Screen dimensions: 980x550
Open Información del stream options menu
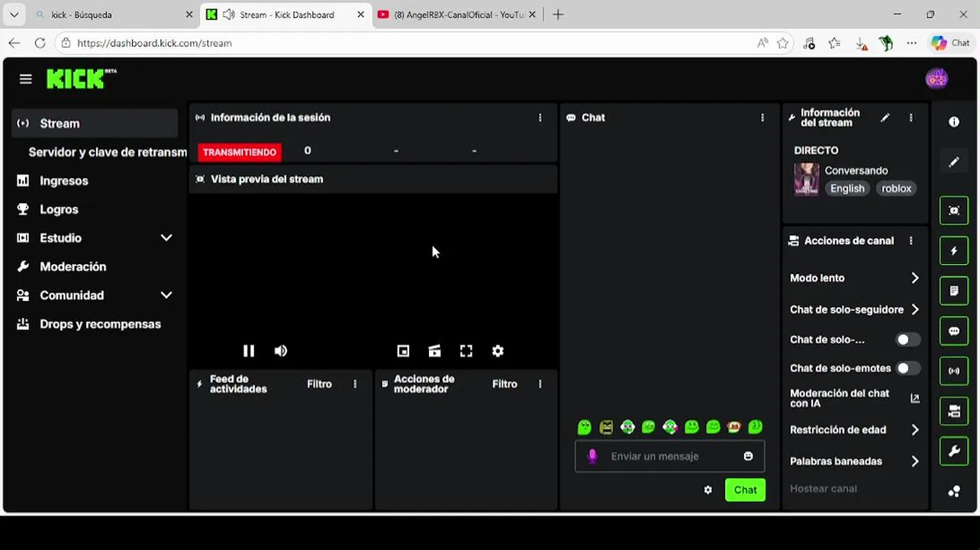coord(911,118)
